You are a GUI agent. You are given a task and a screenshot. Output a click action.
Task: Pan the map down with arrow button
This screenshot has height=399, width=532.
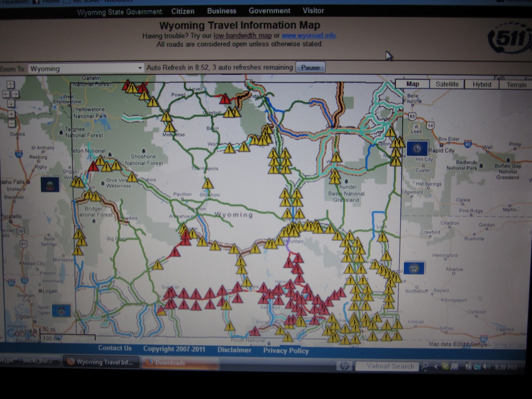pyautogui.click(x=11, y=103)
